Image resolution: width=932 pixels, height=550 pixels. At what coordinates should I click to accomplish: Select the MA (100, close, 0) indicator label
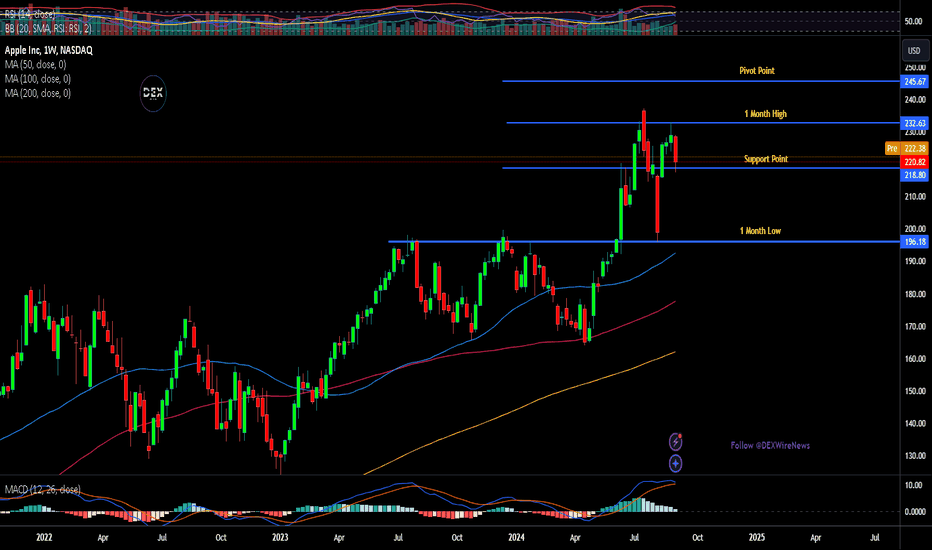tap(37, 78)
